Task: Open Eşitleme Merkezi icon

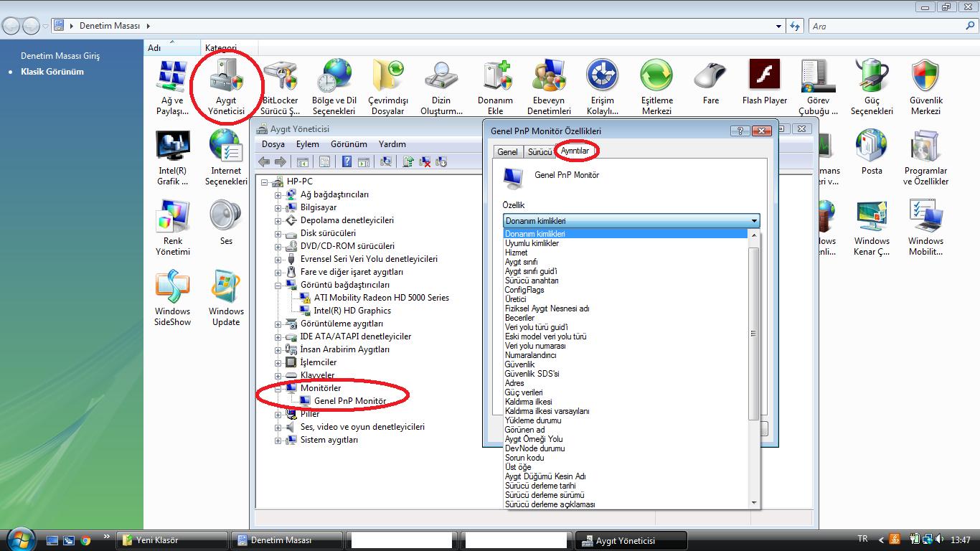Action: 656,88
